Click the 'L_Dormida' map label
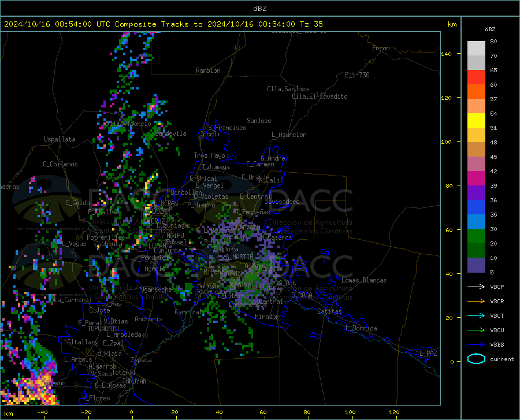 (361, 328)
